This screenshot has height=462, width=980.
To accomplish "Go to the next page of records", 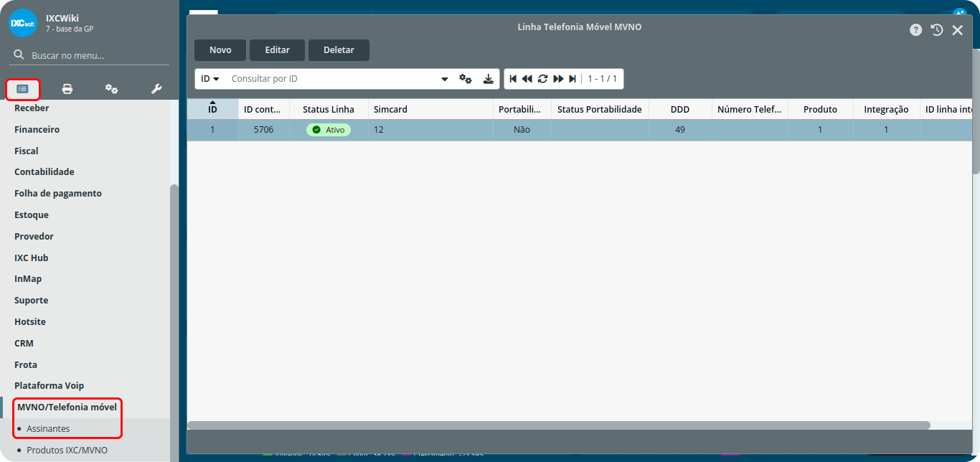I will pos(558,79).
